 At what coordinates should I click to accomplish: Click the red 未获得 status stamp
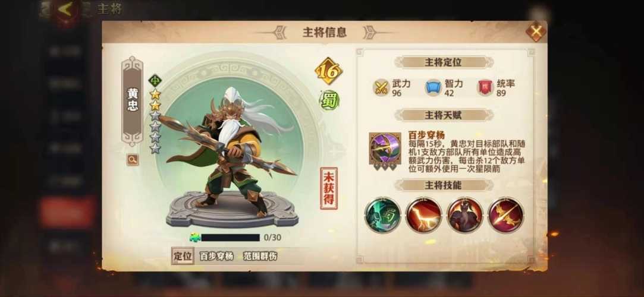point(329,188)
